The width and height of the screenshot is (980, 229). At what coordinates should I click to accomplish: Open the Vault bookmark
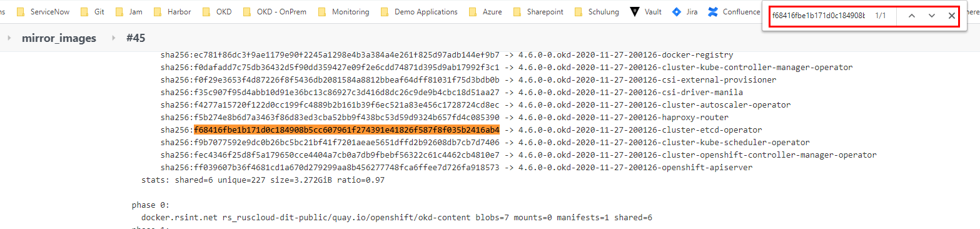646,12
